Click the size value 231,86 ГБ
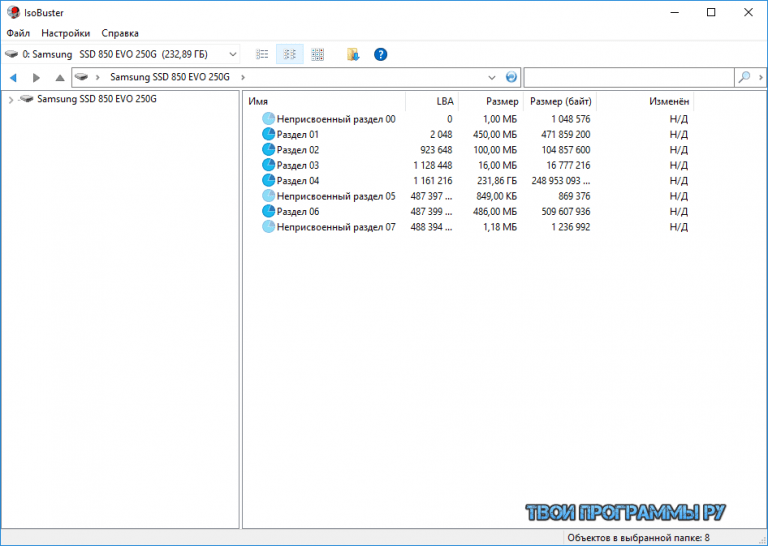 coord(497,181)
